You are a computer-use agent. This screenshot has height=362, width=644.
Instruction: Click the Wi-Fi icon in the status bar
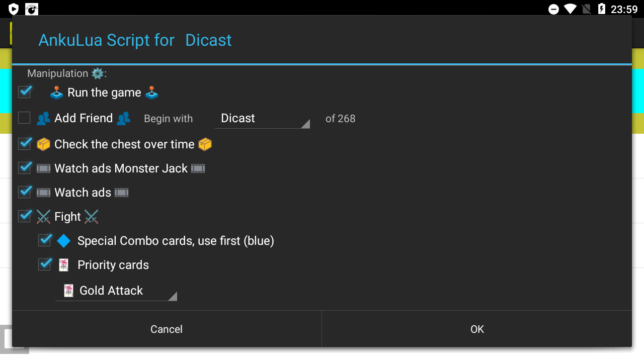570,9
